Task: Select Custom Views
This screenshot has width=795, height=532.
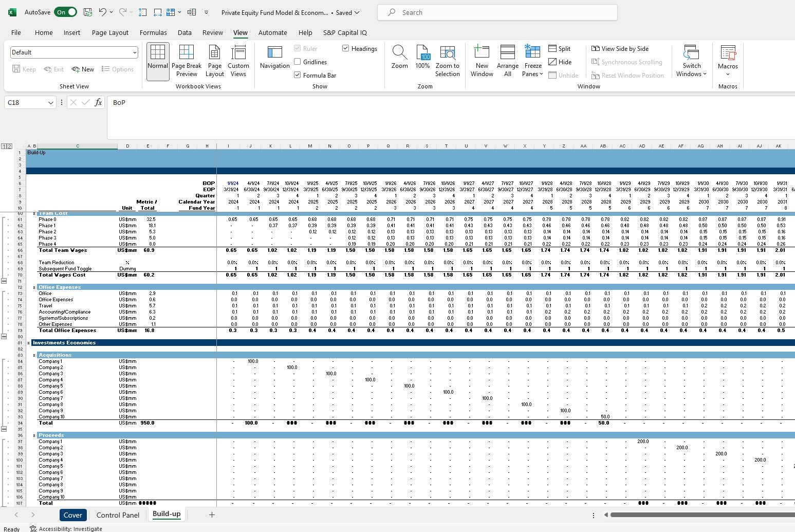Action: (x=238, y=60)
